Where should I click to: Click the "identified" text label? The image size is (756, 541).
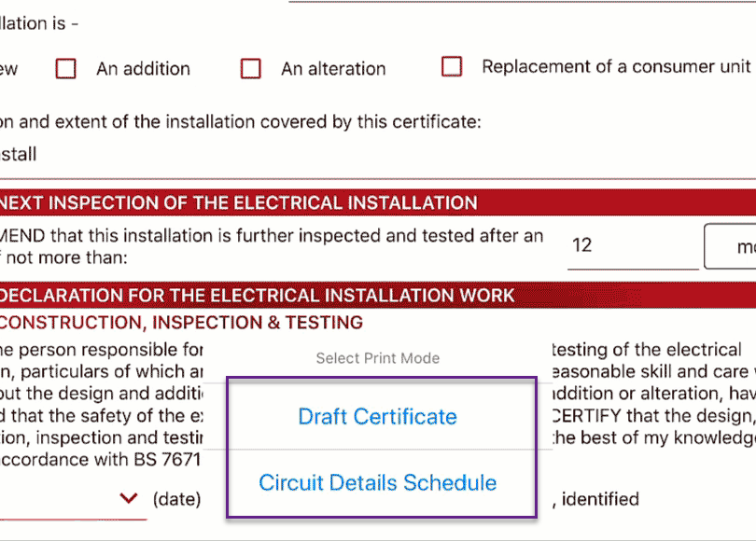[x=604, y=499]
